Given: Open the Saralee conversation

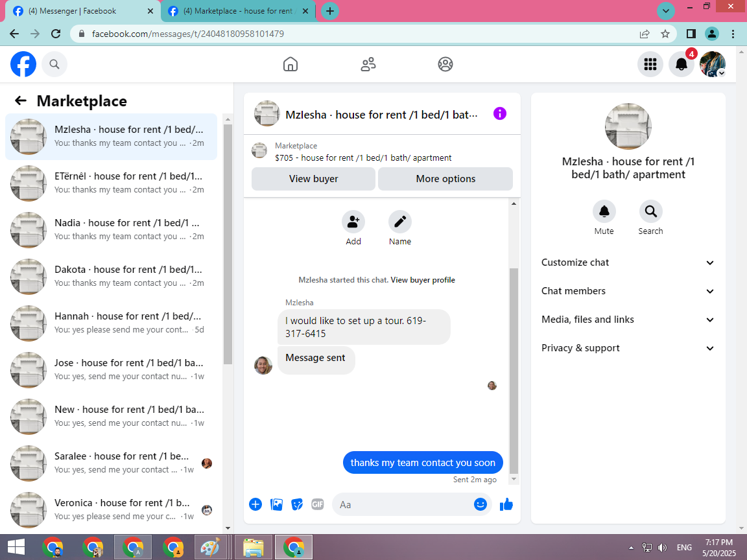Looking at the screenshot, I should point(111,463).
